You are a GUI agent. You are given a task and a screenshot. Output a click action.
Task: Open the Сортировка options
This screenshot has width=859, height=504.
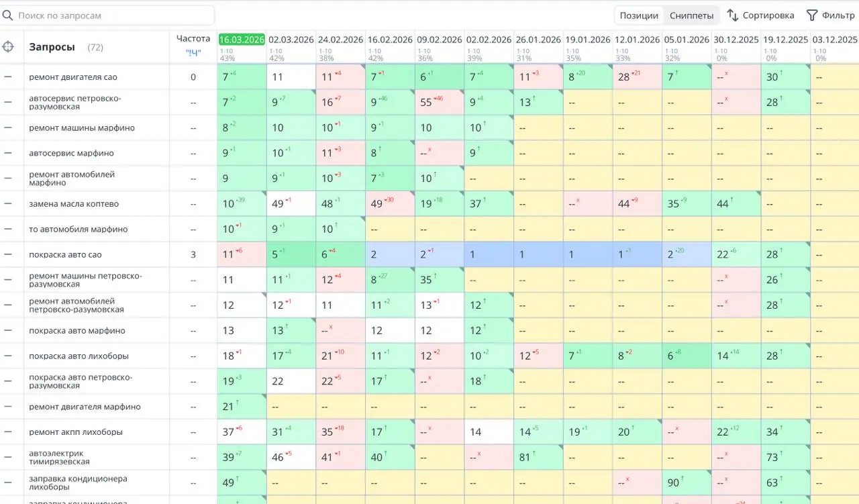(761, 15)
